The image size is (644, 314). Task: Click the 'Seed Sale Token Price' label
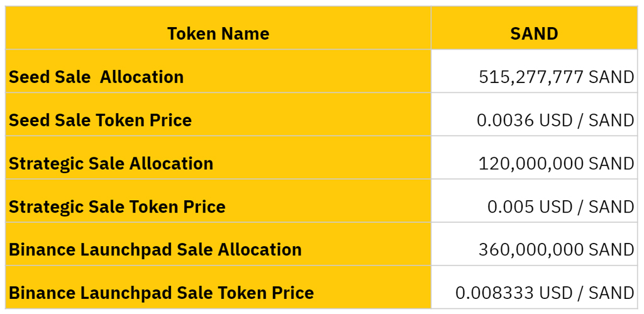click(100, 120)
